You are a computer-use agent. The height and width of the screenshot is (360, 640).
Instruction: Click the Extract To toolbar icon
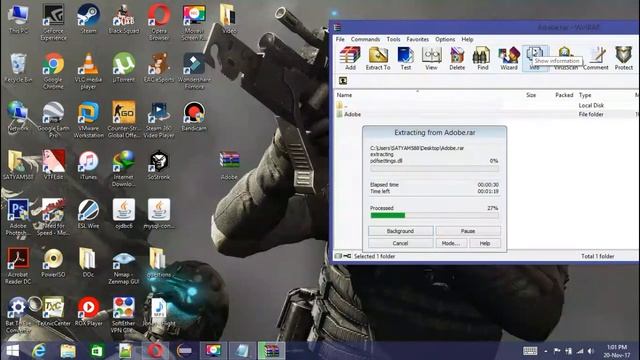(x=378, y=58)
